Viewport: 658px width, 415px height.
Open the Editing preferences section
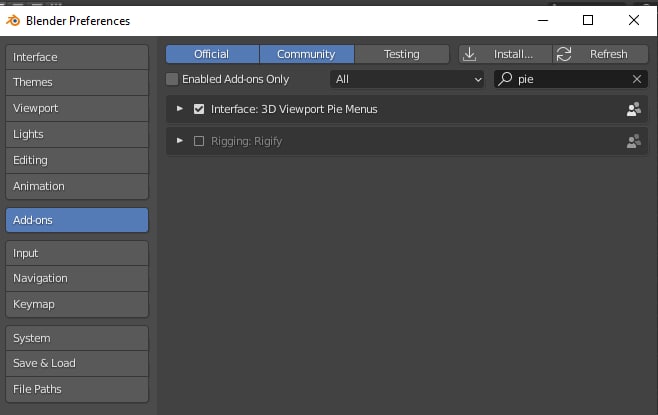(77, 160)
